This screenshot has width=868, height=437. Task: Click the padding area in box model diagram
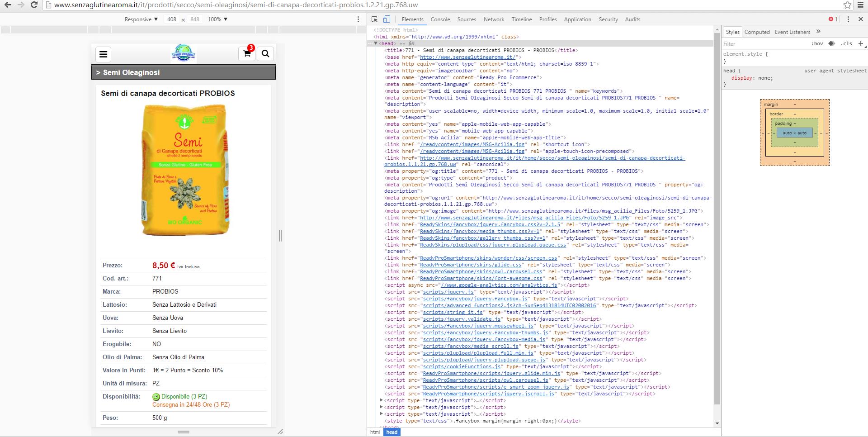click(794, 124)
